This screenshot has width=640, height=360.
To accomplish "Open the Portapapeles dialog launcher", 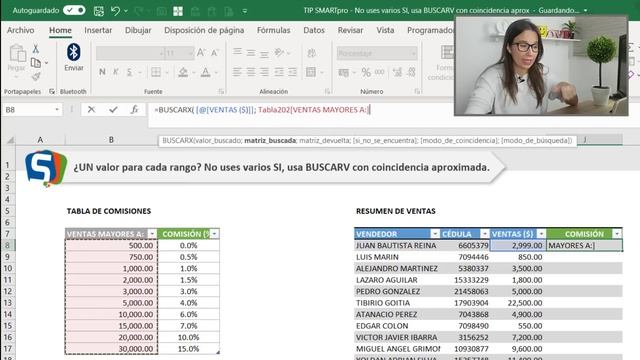I will coord(52,91).
